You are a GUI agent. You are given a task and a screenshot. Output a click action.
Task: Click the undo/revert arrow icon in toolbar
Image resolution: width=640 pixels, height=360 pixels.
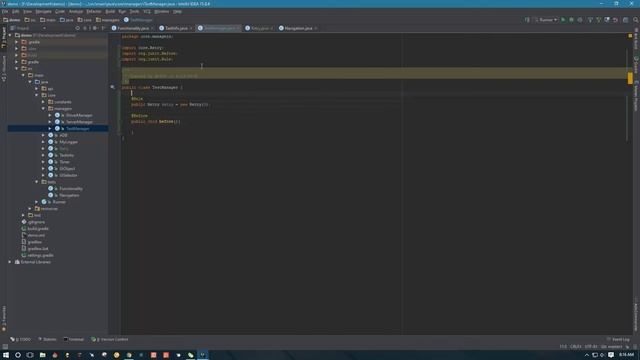[616, 20]
